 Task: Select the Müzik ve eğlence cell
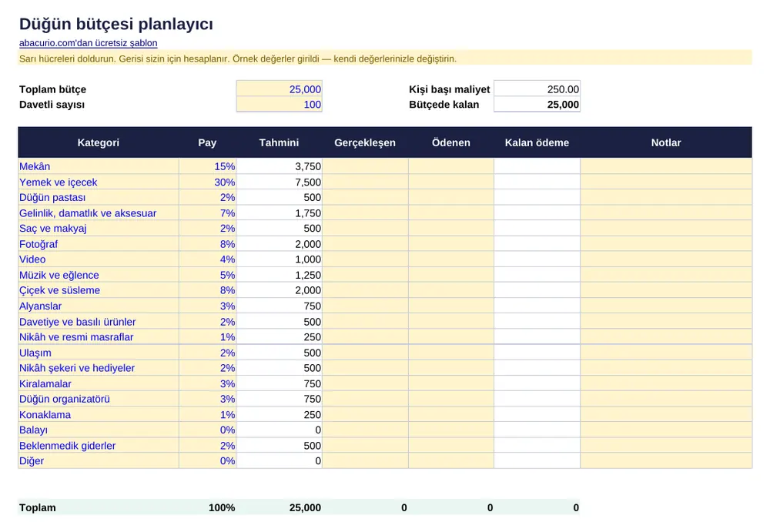[99, 275]
